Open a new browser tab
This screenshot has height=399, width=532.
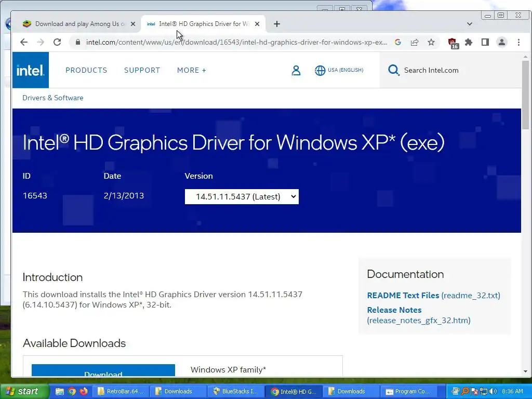277,24
